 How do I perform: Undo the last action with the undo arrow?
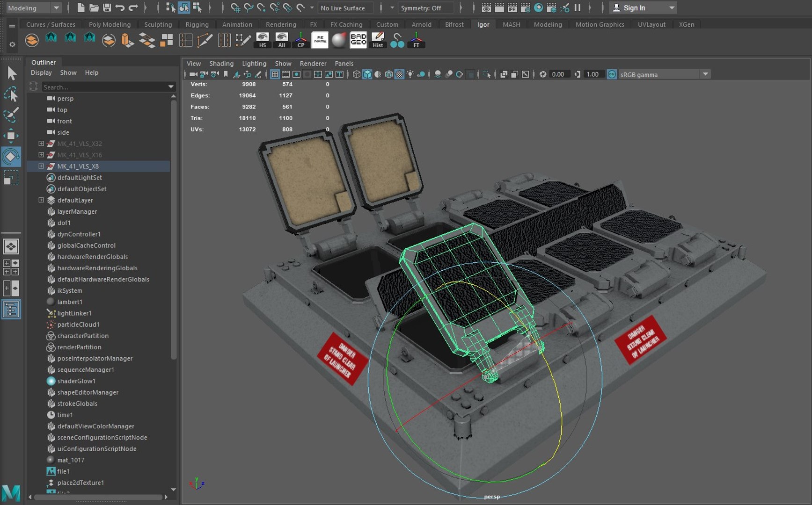120,7
